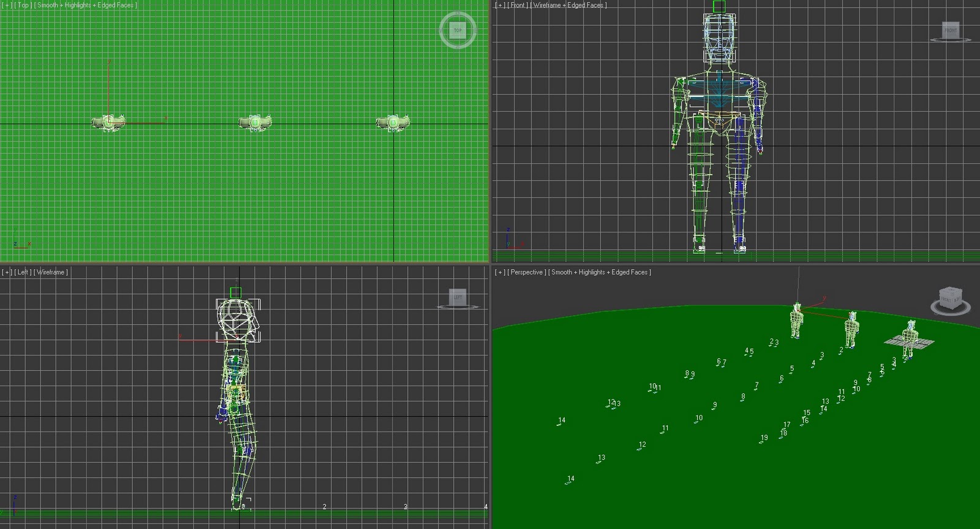This screenshot has height=529, width=980.
Task: Open the [Front] point-of-view label menu
Action: point(518,5)
